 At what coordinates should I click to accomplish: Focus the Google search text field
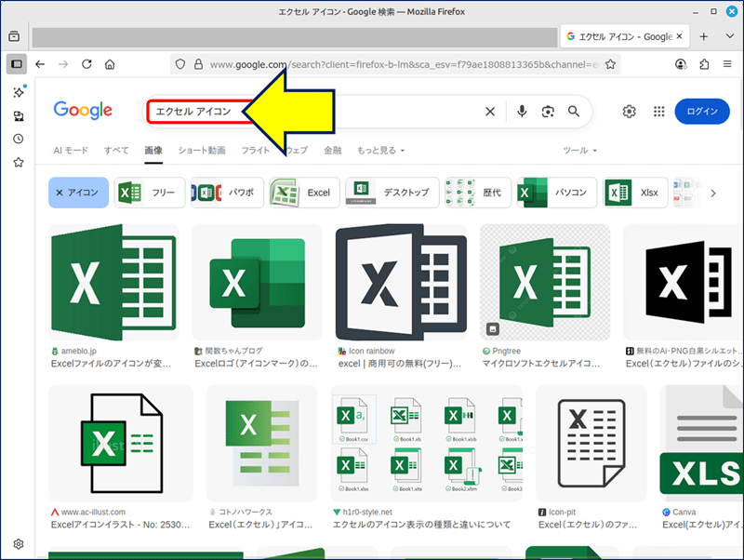tap(313, 112)
